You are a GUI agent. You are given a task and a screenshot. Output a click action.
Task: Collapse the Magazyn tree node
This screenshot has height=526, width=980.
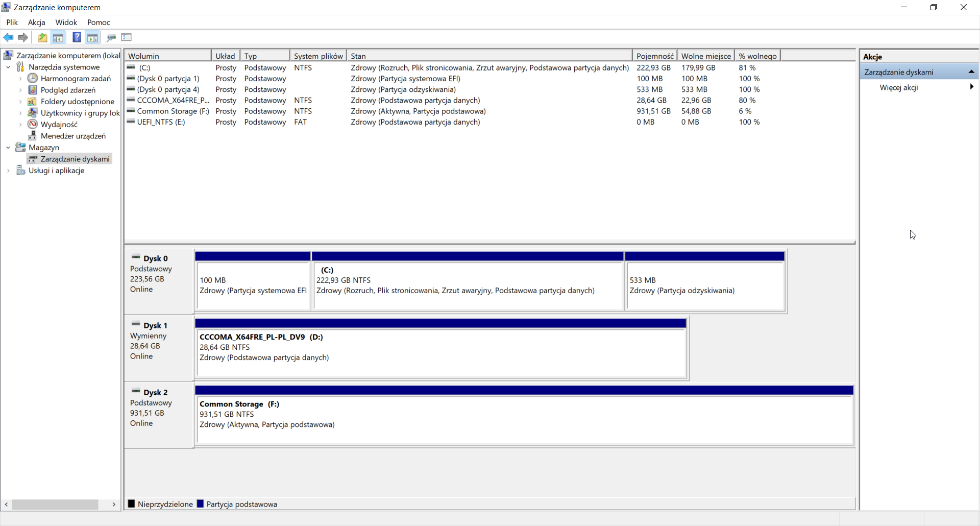[8, 148]
